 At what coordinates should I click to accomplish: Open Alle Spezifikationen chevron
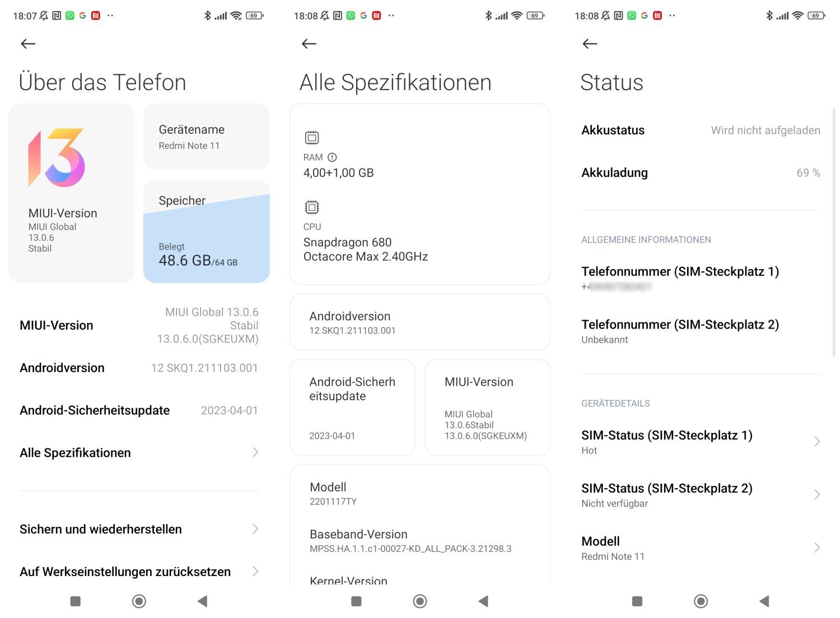coord(255,452)
